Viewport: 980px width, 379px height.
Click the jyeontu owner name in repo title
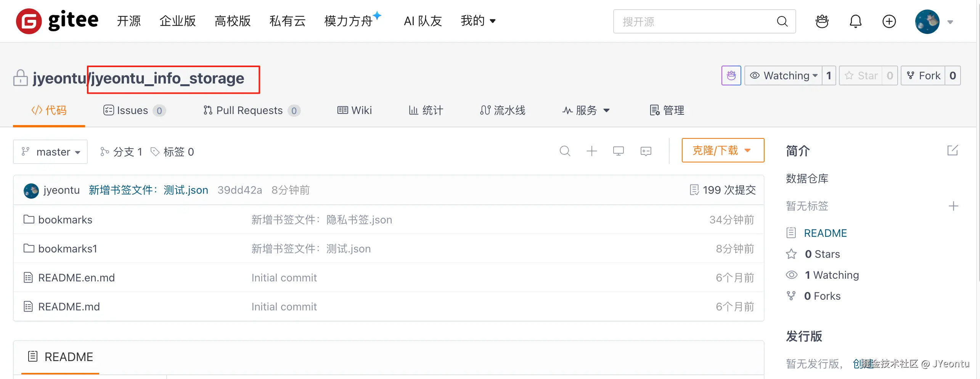point(59,78)
